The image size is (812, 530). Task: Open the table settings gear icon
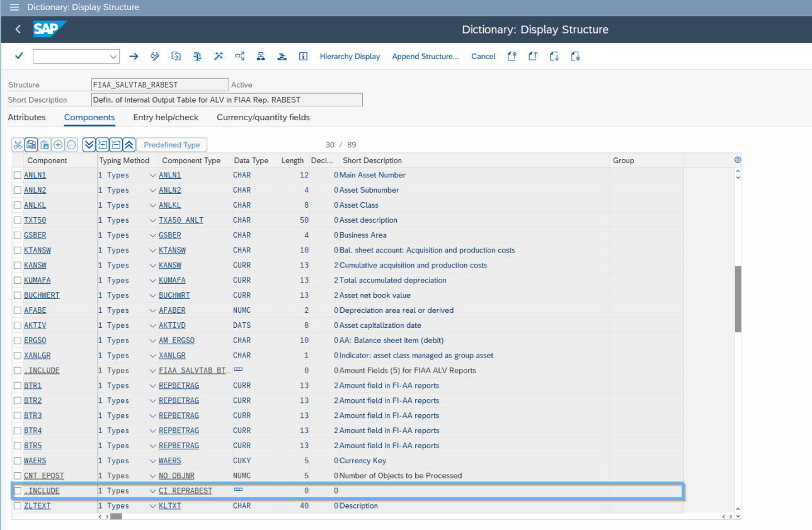738,160
